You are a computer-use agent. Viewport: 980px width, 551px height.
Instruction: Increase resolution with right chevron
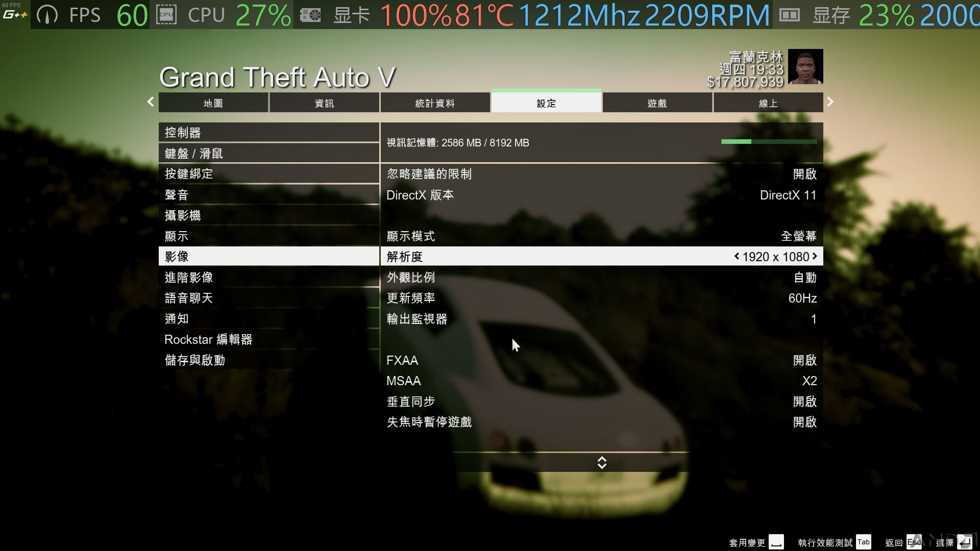[x=815, y=256]
